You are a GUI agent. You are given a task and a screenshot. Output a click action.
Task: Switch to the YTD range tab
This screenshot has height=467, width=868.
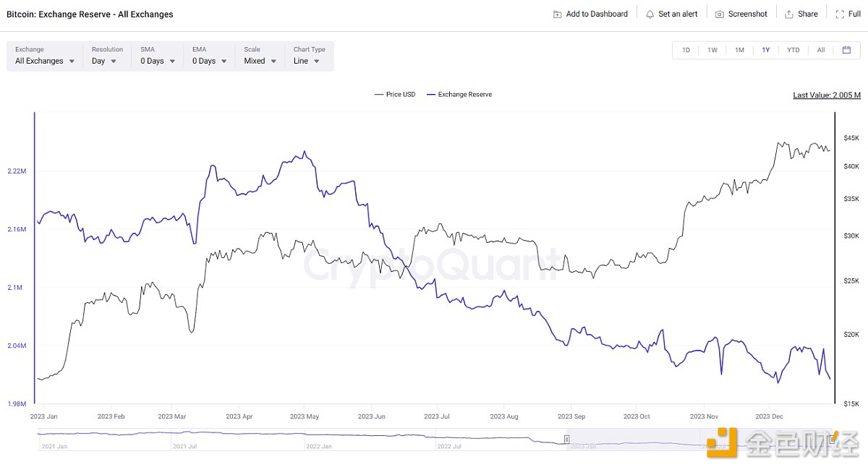coord(793,50)
